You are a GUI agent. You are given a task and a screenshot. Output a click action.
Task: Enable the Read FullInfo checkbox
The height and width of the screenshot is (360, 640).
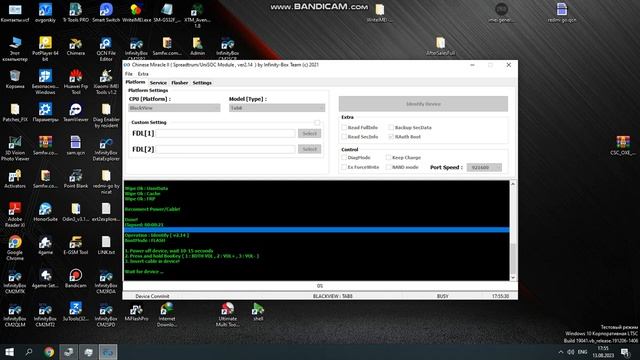[344, 127]
